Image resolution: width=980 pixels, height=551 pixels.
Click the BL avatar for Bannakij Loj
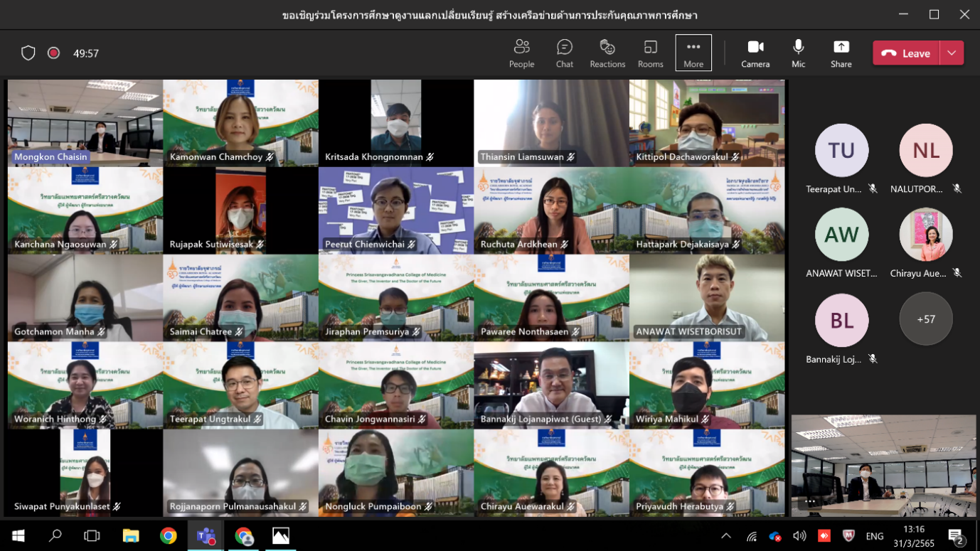pos(841,319)
